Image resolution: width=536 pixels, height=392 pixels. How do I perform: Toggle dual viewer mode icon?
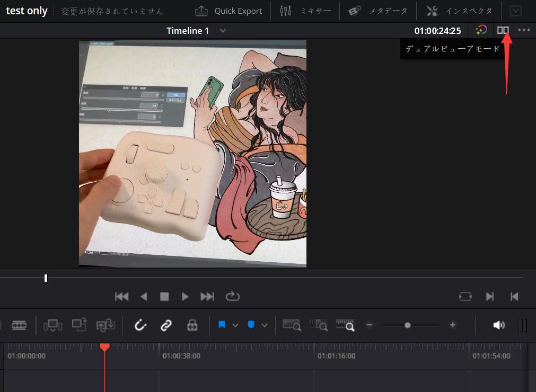[x=503, y=30]
